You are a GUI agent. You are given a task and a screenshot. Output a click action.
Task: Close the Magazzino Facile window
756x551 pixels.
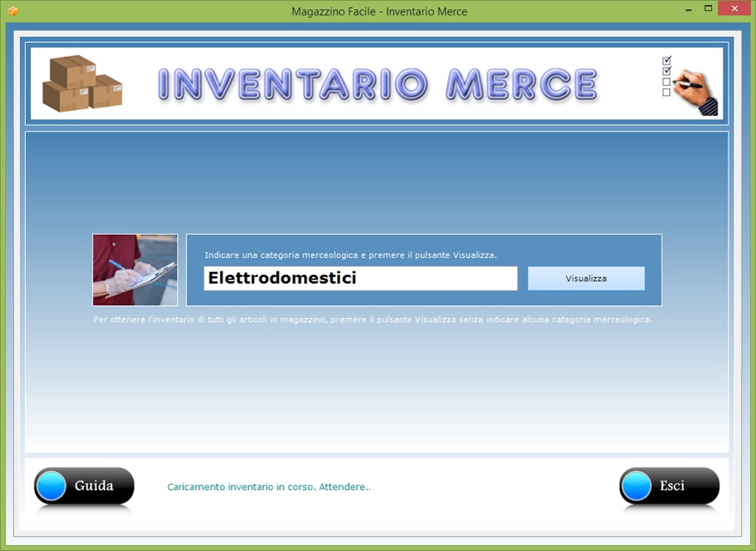click(x=735, y=9)
